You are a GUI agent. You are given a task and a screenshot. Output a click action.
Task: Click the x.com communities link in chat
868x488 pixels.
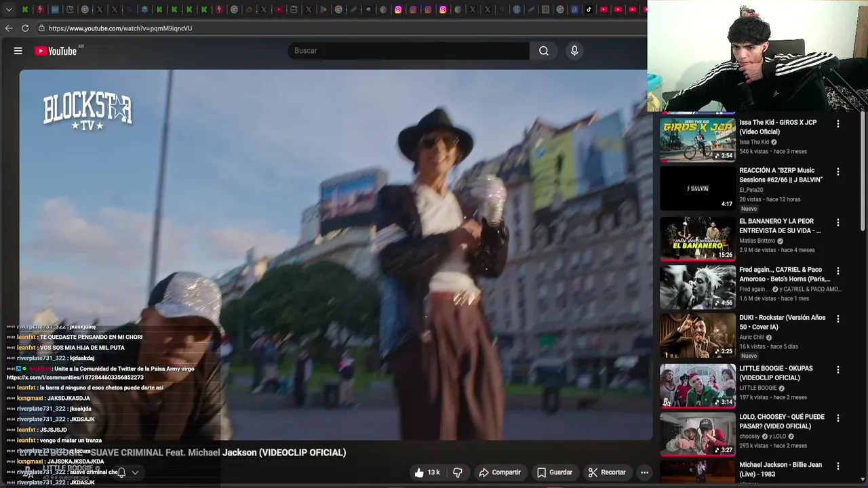click(x=75, y=378)
